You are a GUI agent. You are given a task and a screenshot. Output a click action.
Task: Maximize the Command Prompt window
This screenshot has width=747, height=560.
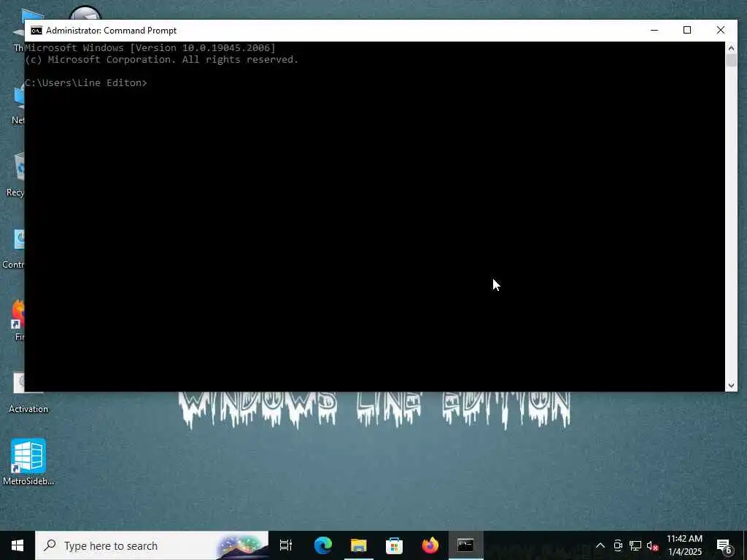[x=687, y=31]
